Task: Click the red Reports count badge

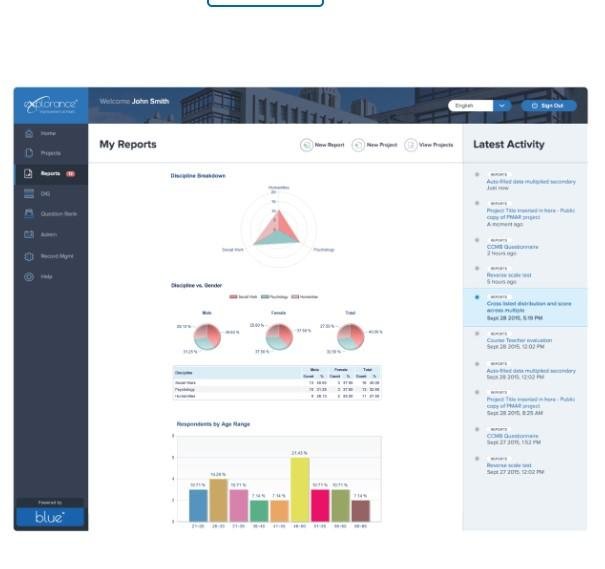Action: tap(70, 174)
